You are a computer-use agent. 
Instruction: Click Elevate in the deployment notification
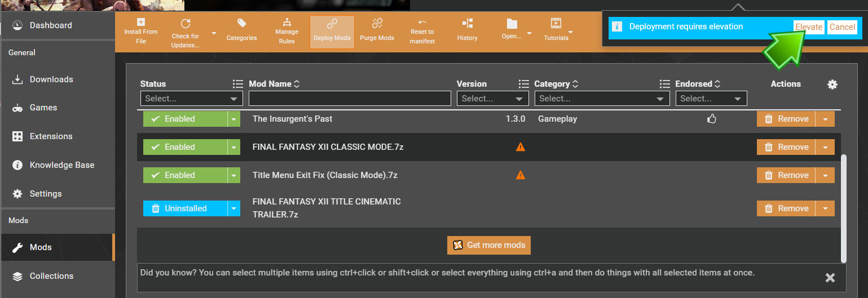[x=809, y=27]
